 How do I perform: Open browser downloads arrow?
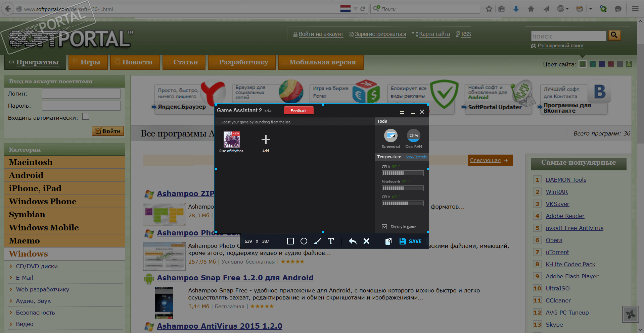[516, 9]
